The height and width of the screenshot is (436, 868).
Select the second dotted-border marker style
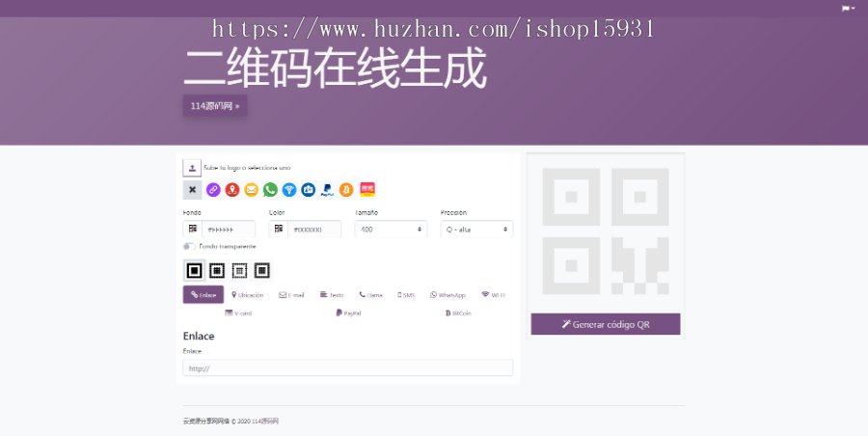pyautogui.click(x=217, y=270)
